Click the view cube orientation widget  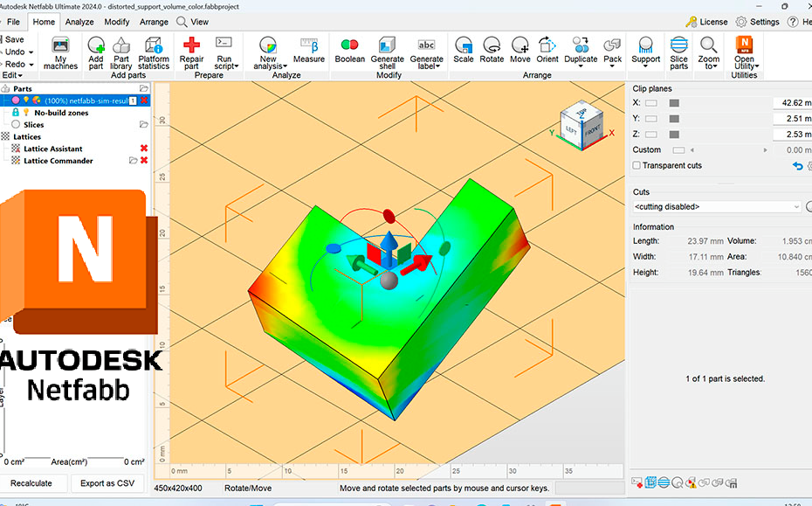(581, 125)
